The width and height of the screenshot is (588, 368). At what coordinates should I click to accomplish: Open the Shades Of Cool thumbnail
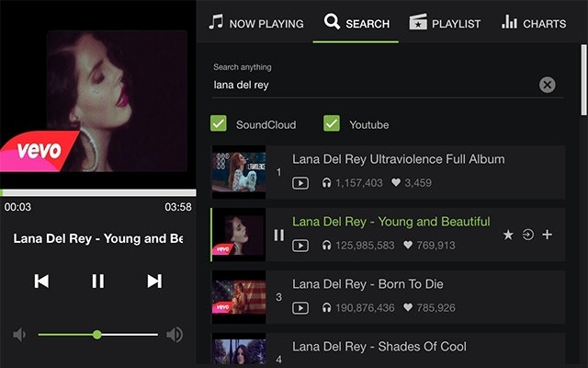pyautogui.click(x=239, y=349)
